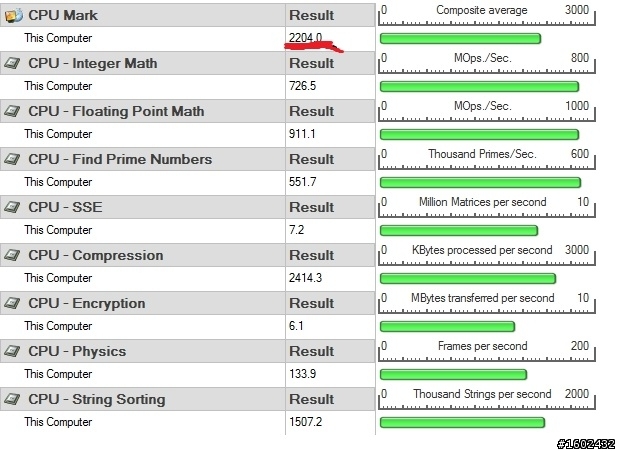Click the Thousand Primes/Sec. scale
The width and height of the screenshot is (622, 452).
487,159
